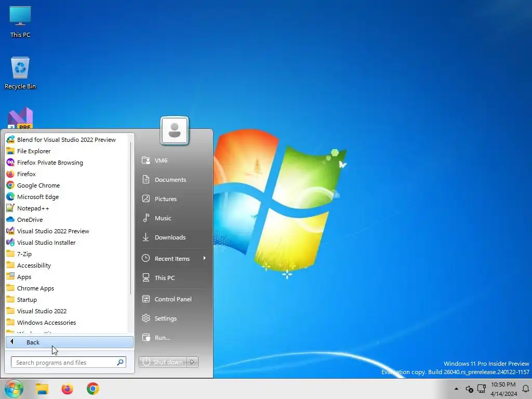
Task: Open Settings from the Start menu
Action: 175,318
